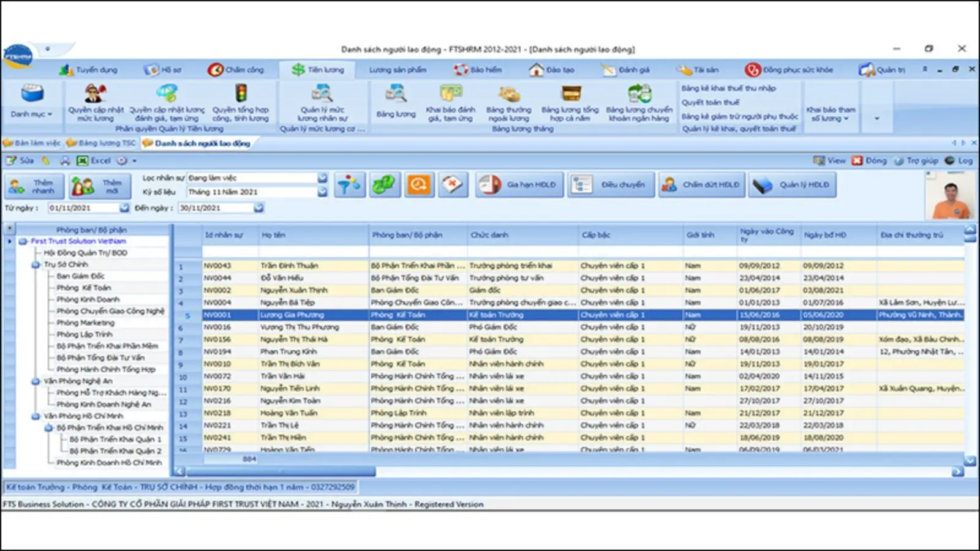Click the Chấm dứt HĐLĐ button
Screen dimensions: 980x551
click(x=702, y=185)
